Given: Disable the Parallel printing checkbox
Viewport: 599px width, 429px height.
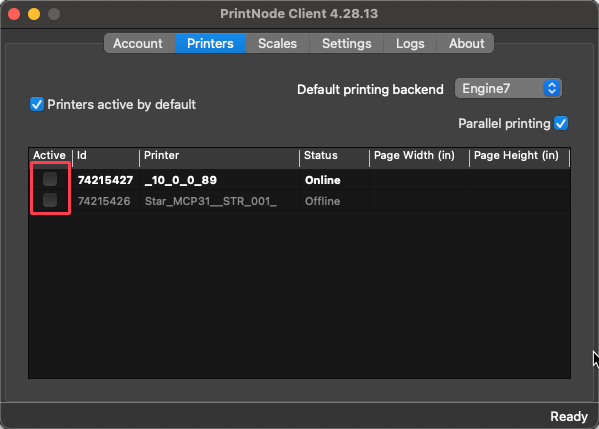Looking at the screenshot, I should (x=561, y=123).
